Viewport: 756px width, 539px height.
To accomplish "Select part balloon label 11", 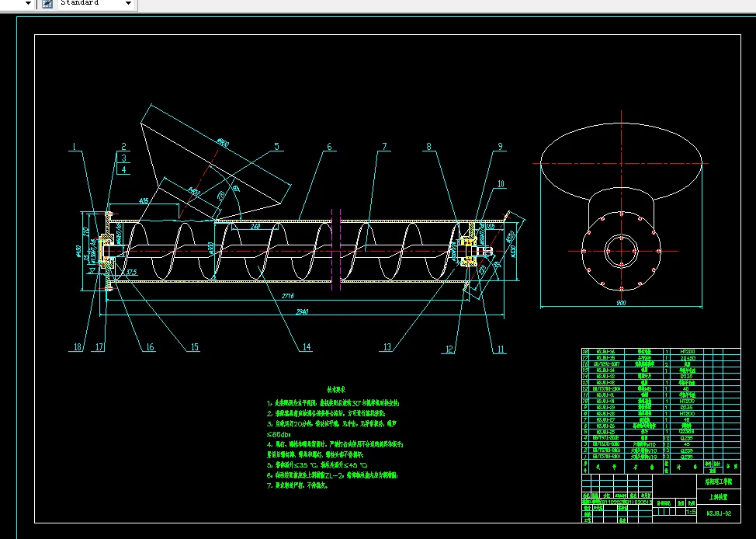I will (501, 349).
